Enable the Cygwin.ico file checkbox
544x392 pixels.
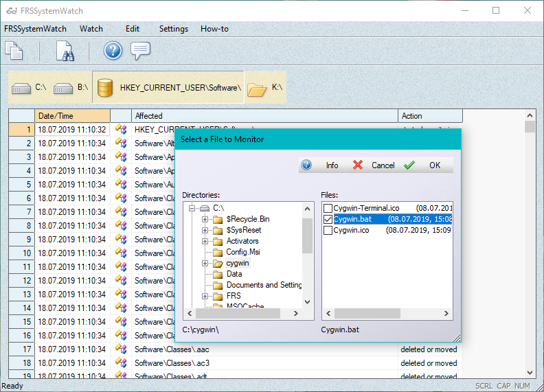328,230
